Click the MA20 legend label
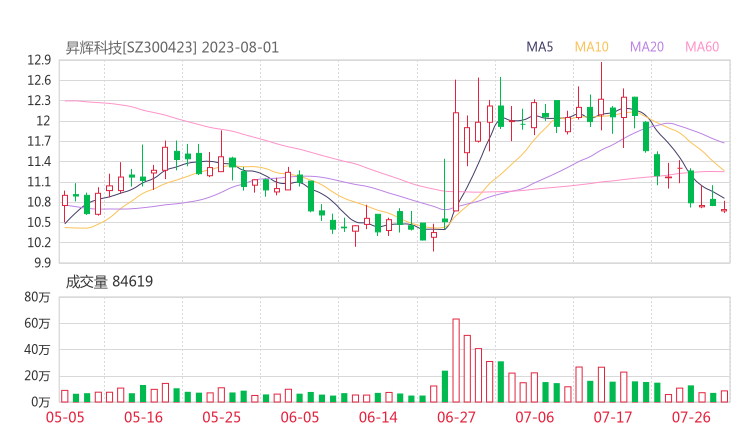 coord(647,47)
